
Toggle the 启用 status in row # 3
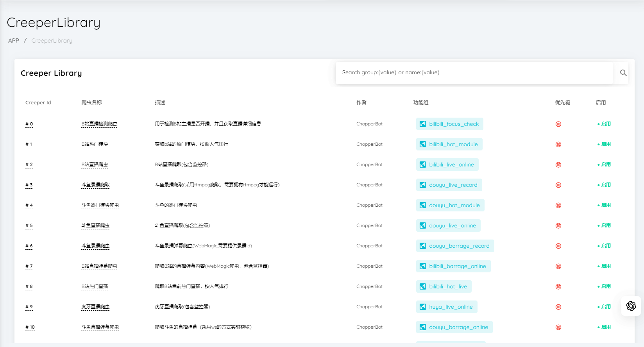[604, 185]
